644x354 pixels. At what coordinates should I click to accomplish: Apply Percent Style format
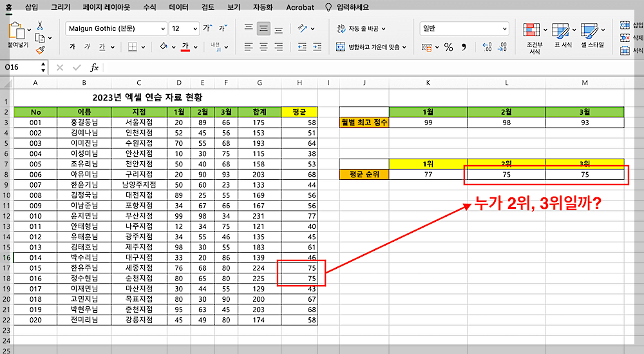[448, 47]
